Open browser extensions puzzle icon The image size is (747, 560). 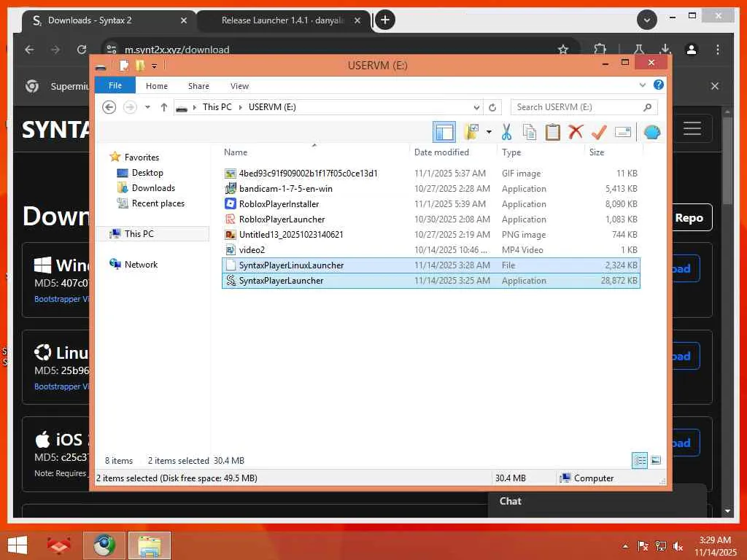[600, 50]
